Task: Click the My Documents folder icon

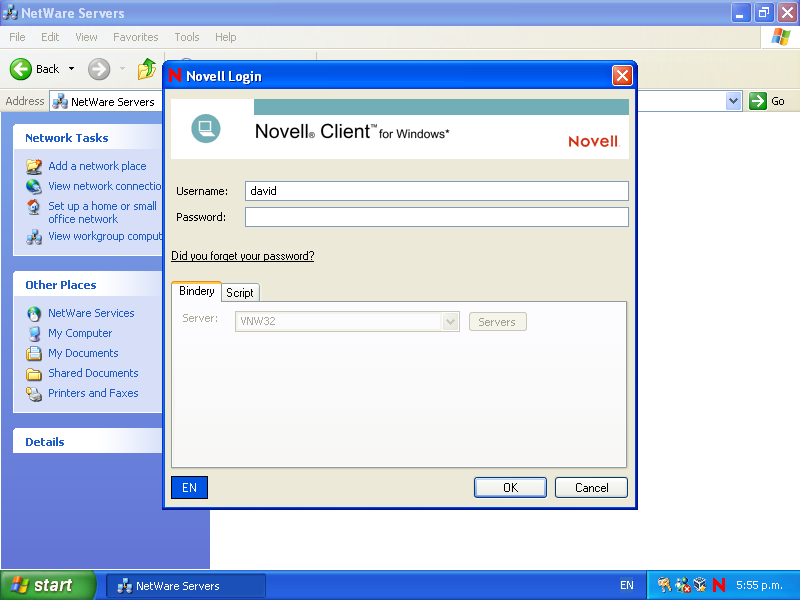Action: click(x=34, y=354)
